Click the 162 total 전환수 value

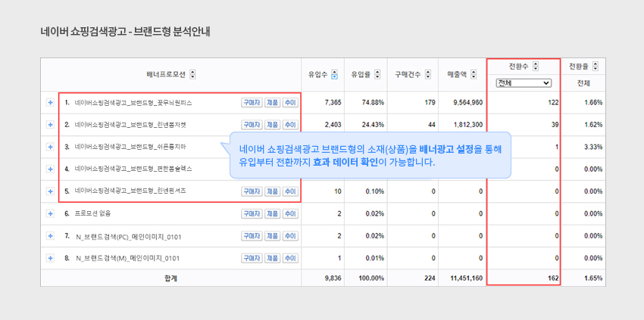tap(554, 278)
